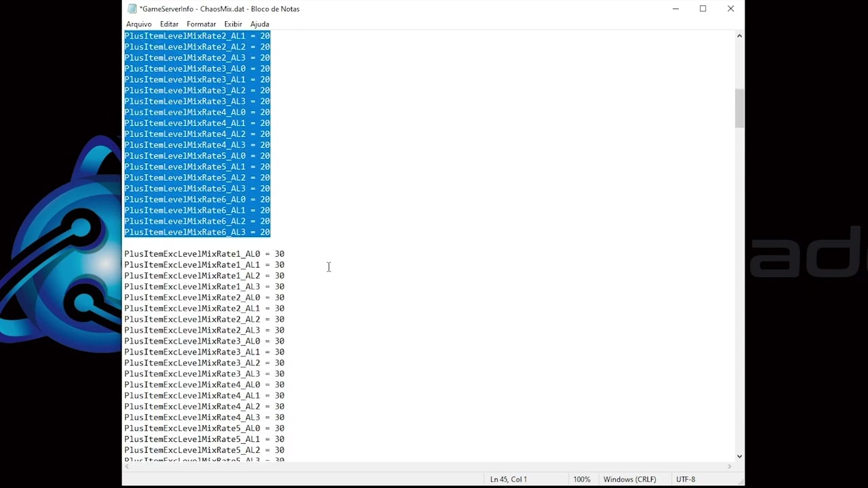Click line PlusItemLevelMixRate4_AL2 = 20

pos(197,134)
